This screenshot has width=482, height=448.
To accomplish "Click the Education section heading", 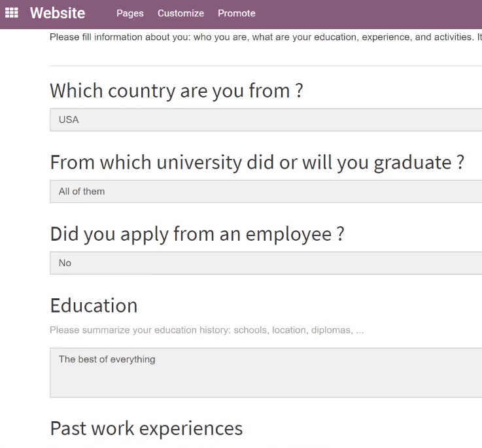I will pos(94,305).
